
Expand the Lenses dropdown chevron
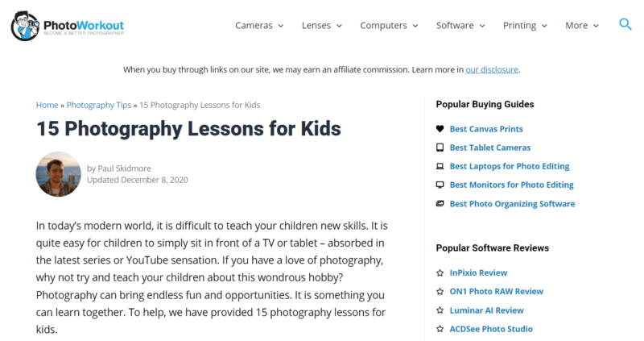point(339,26)
